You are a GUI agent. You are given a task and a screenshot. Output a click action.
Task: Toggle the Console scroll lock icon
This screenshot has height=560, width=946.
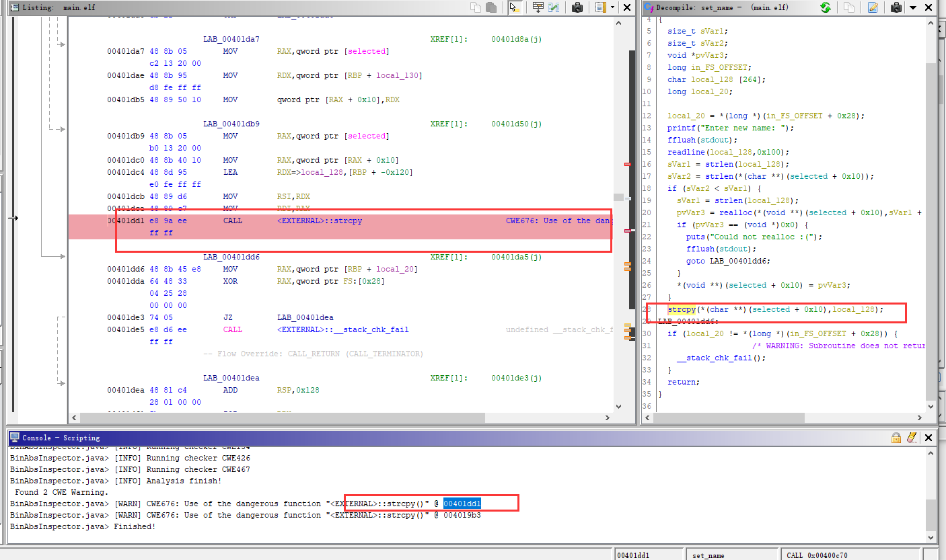pos(896,438)
